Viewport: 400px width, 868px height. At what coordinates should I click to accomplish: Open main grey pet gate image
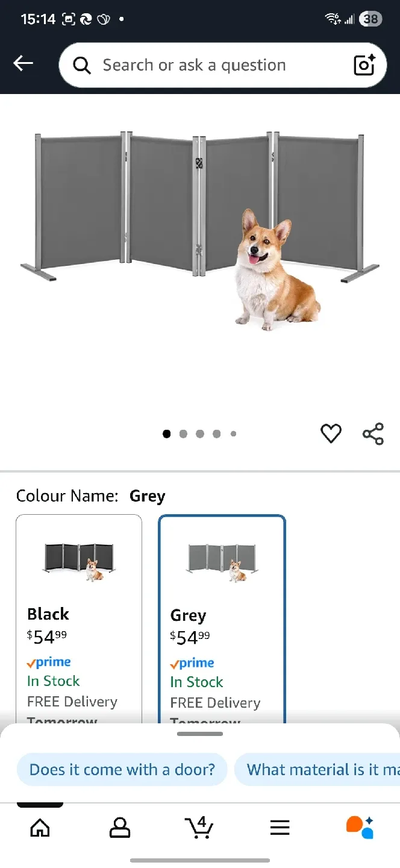(200, 232)
